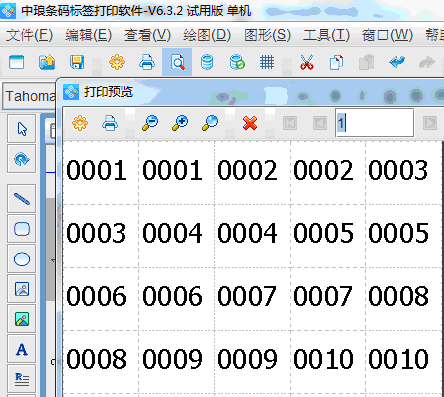
Task: Click the second label reading 0005
Action: pyautogui.click(x=398, y=233)
